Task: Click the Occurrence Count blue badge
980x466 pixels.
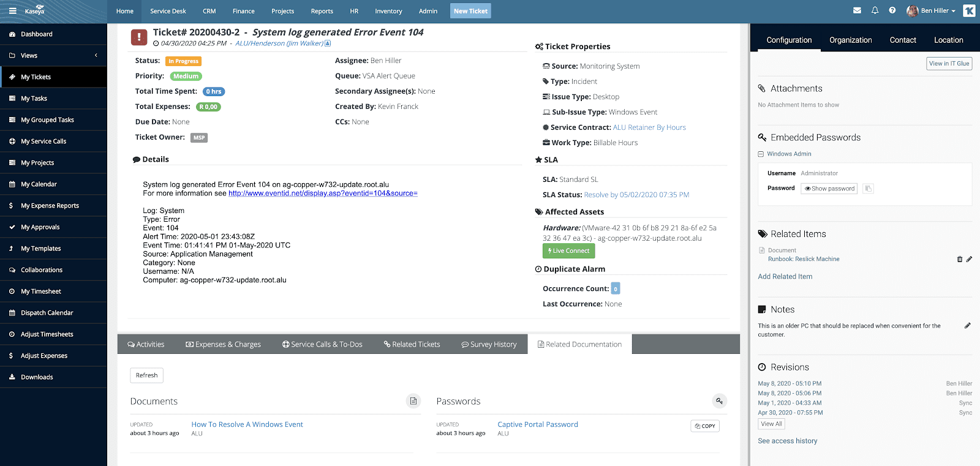Action: coord(616,288)
